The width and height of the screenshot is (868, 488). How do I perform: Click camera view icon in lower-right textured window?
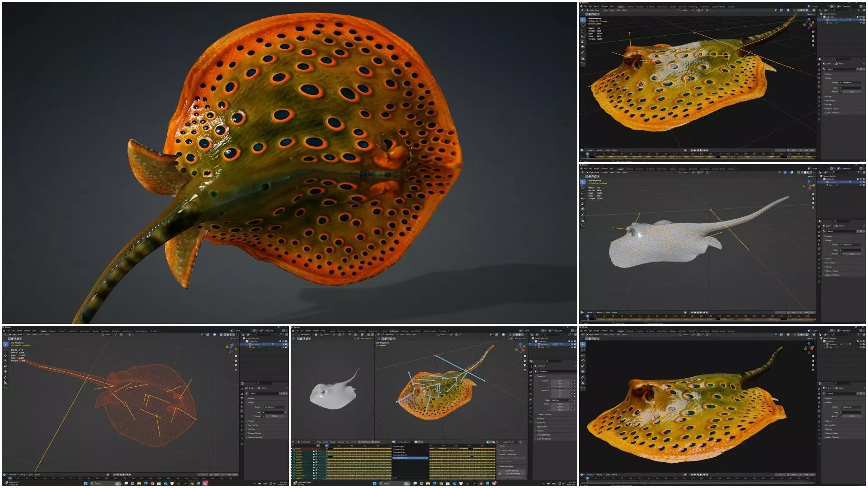tap(813, 365)
